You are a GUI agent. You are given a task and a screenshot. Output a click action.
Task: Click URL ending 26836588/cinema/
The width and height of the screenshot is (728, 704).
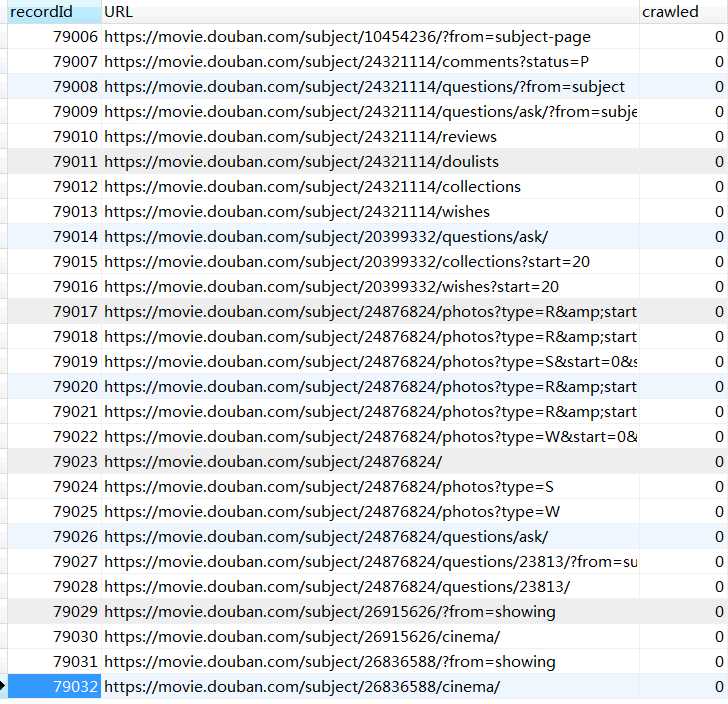[302, 686]
